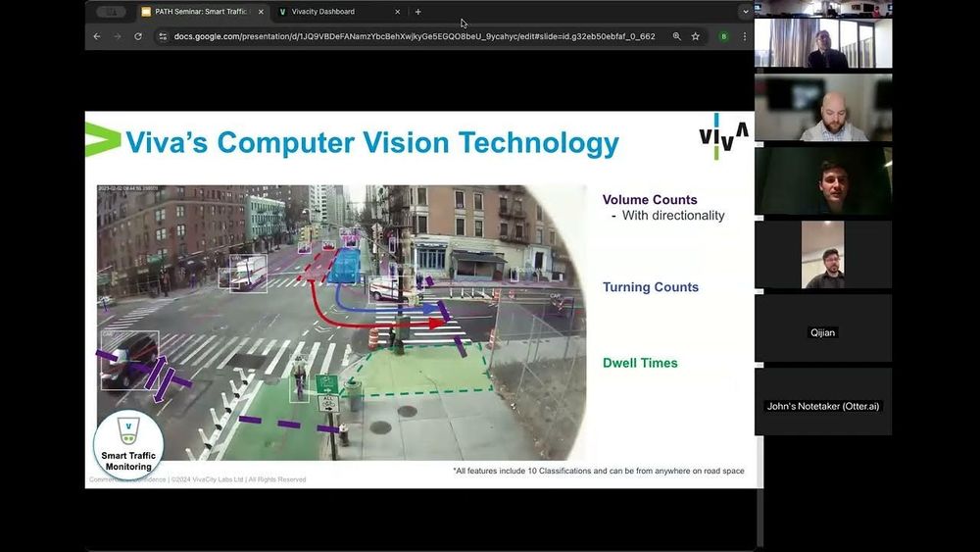Click the Volume Counts heading

point(650,200)
